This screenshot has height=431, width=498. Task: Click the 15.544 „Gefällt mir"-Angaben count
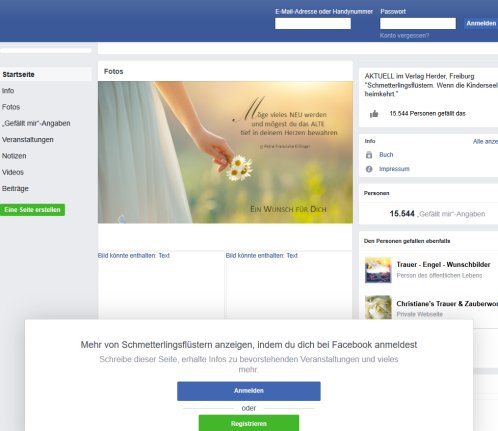437,214
